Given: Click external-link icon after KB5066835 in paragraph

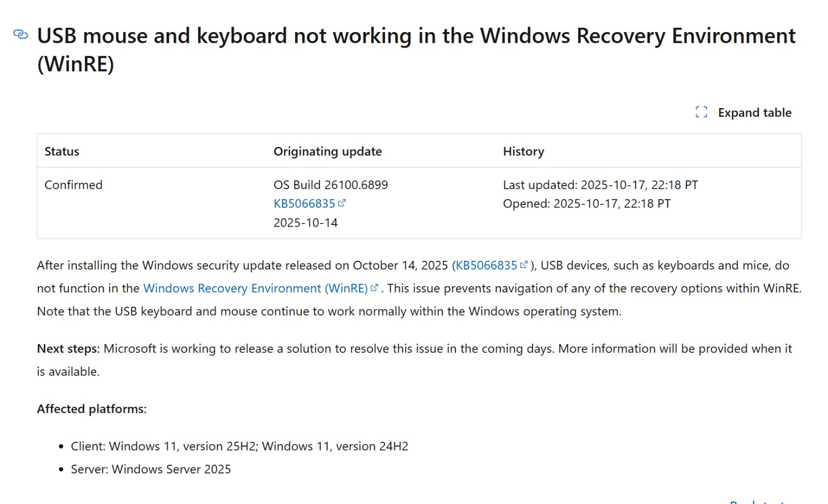Looking at the screenshot, I should (524, 265).
